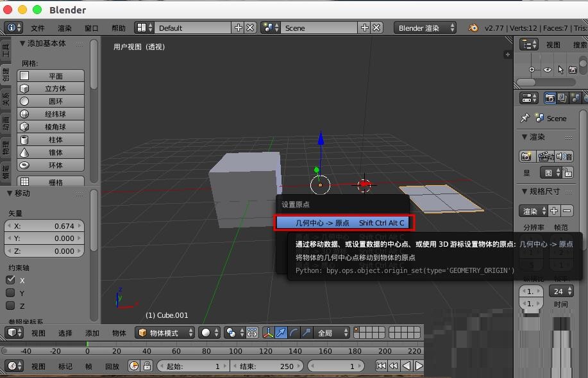The image size is (588, 378).
Task: Delete the Default screen layout
Action: point(250,28)
